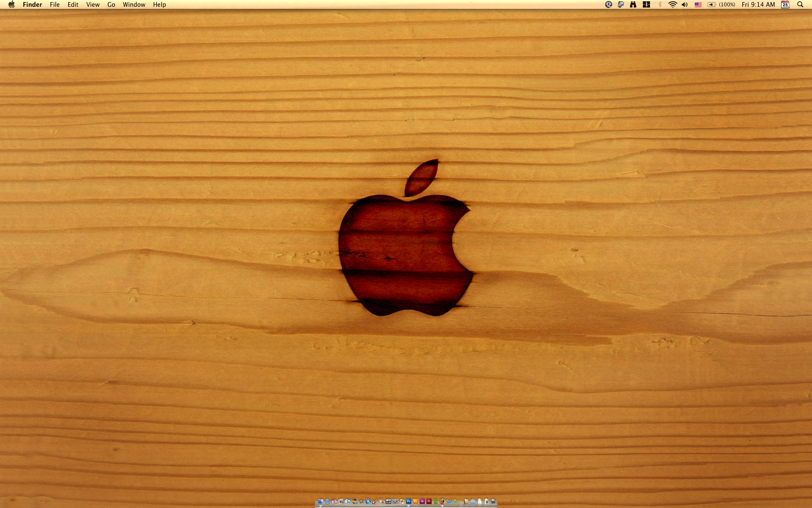Open the volume control in menu bar

pos(685,5)
